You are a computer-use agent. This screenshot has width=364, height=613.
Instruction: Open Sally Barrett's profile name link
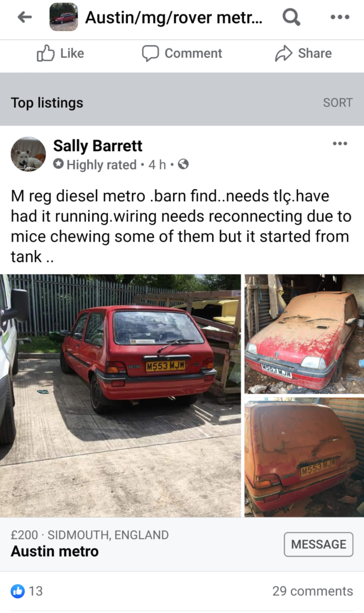pos(98,145)
